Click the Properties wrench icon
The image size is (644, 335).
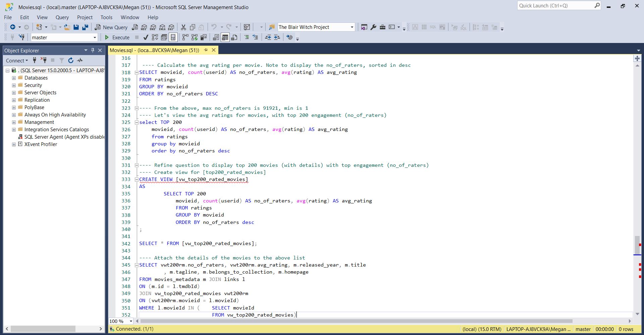pos(373,27)
